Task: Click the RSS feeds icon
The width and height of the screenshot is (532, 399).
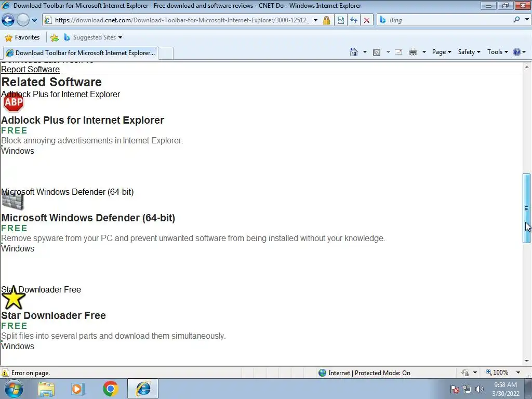Action: [377, 52]
